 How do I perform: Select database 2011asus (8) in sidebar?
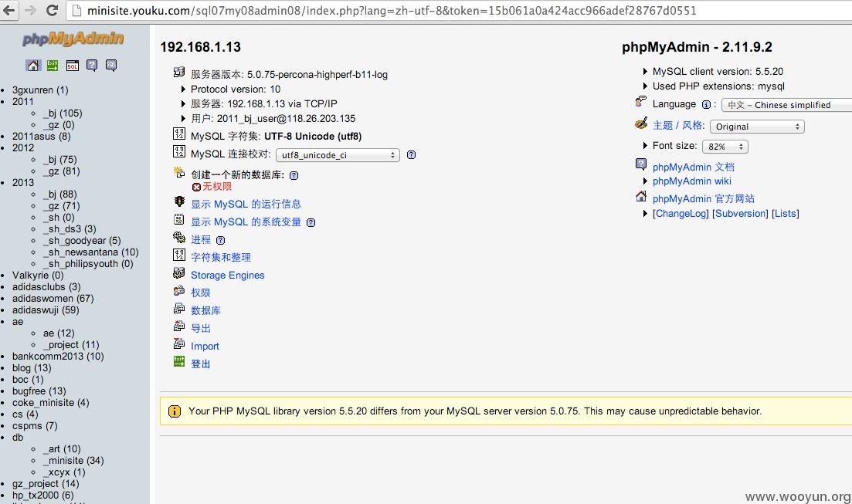click(41, 137)
